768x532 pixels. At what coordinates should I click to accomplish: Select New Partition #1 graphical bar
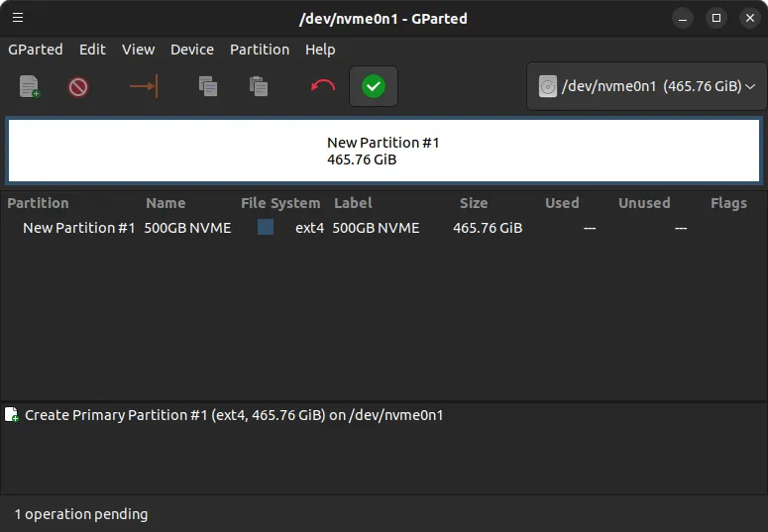384,151
